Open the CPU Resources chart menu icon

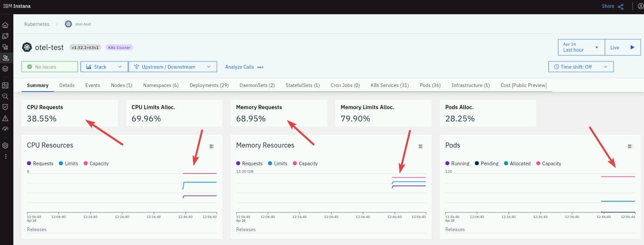(x=212, y=146)
